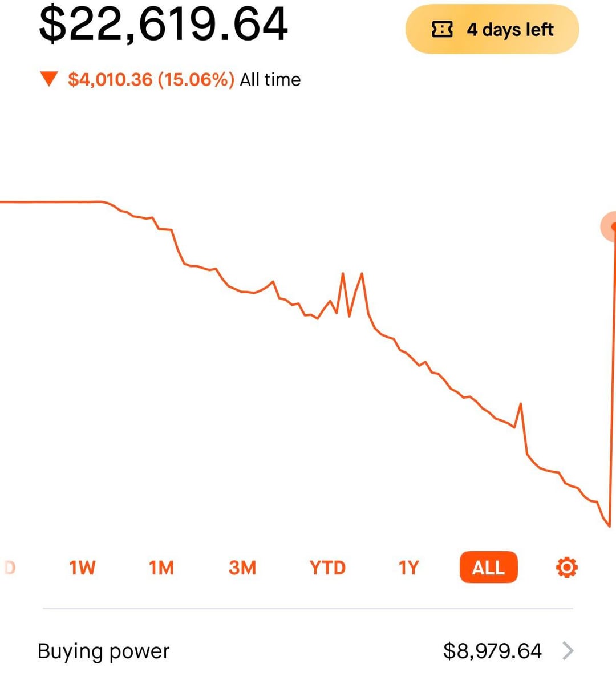
Task: Switch chart to 1W range
Action: pos(82,568)
